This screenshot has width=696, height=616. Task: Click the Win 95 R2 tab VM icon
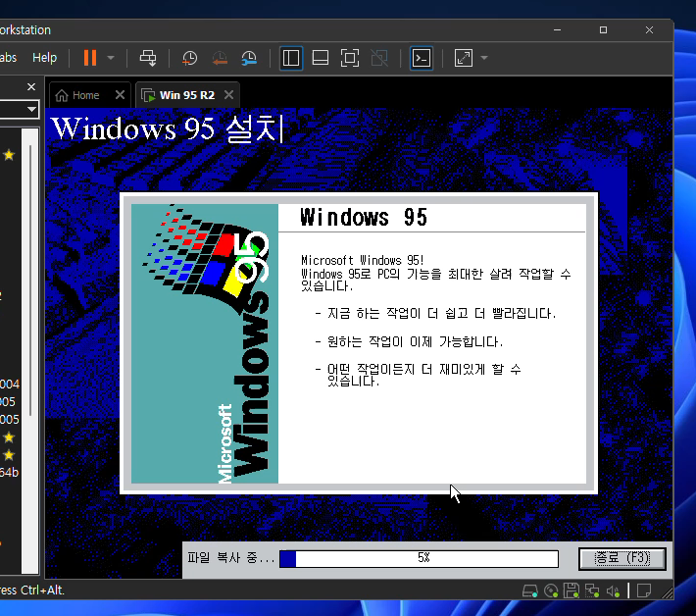coord(148,95)
